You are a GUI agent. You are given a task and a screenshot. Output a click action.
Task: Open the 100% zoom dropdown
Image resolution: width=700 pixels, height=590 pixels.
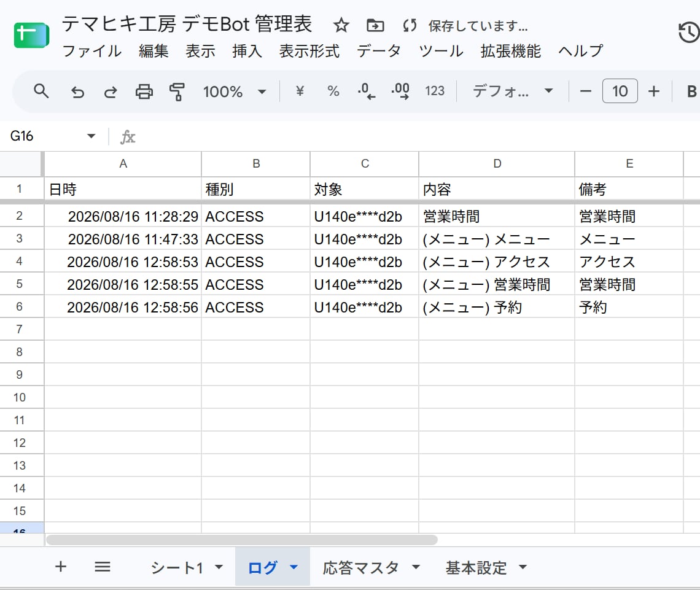point(235,91)
